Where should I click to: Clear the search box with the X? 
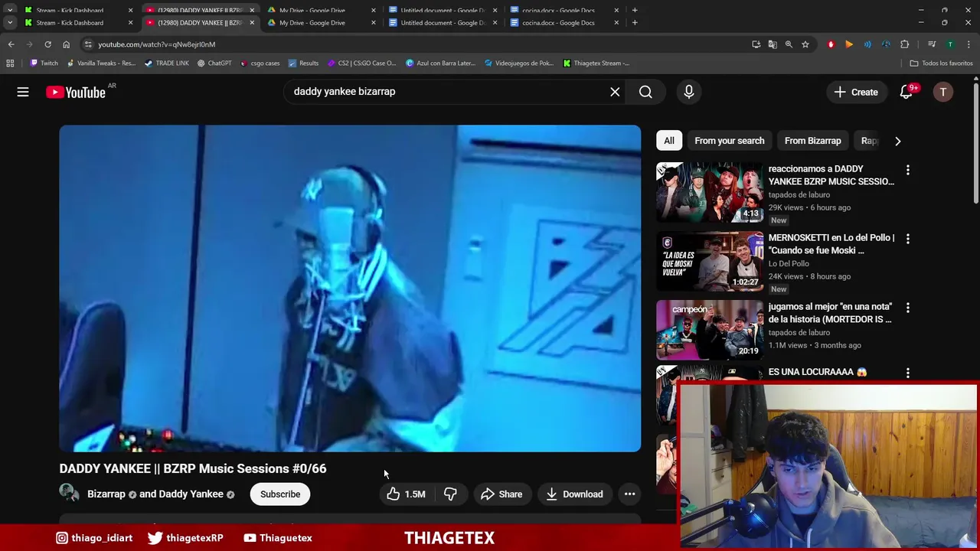tap(615, 92)
